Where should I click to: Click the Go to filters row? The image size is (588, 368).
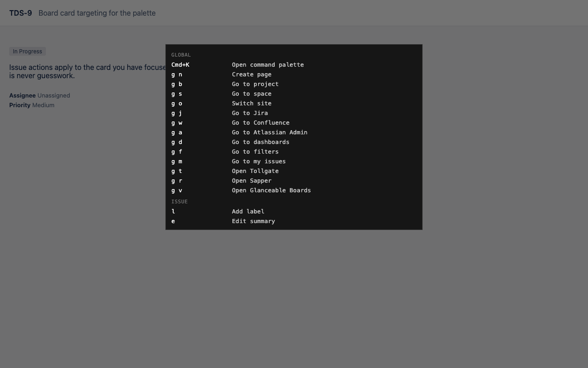pos(294,152)
